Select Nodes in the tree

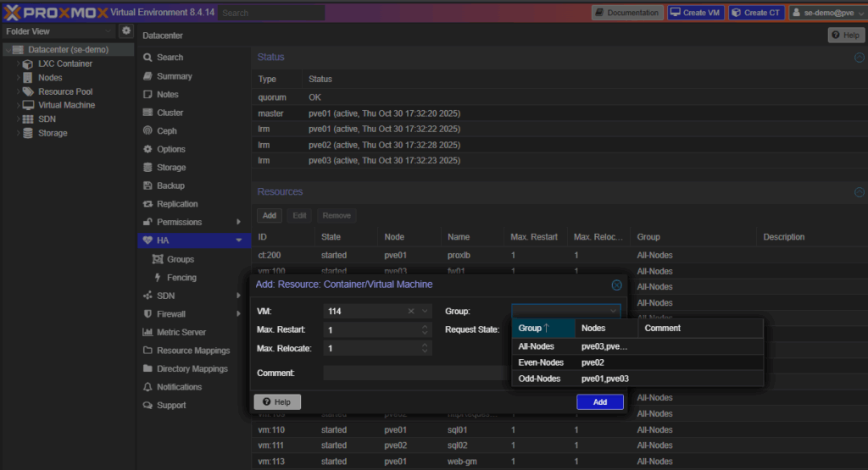(x=50, y=78)
